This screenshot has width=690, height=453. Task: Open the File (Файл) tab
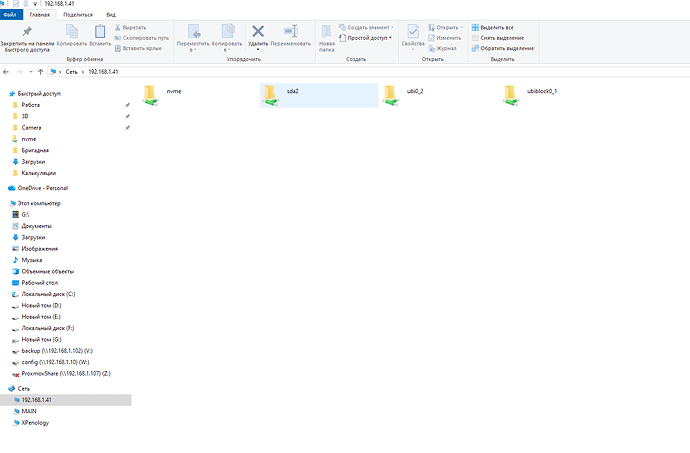click(10, 15)
